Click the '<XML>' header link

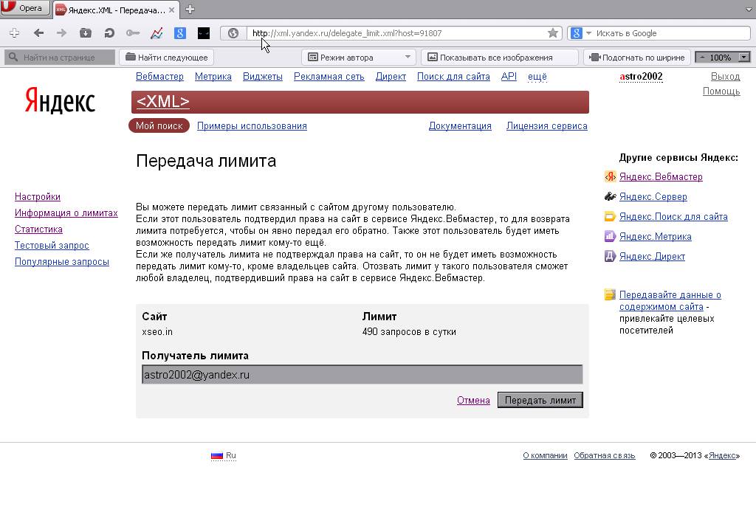tap(163, 102)
